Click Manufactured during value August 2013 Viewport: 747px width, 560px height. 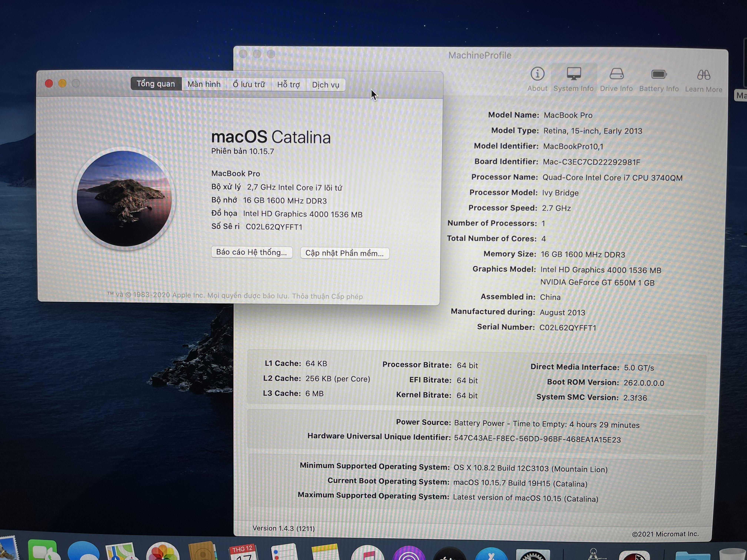click(x=562, y=312)
